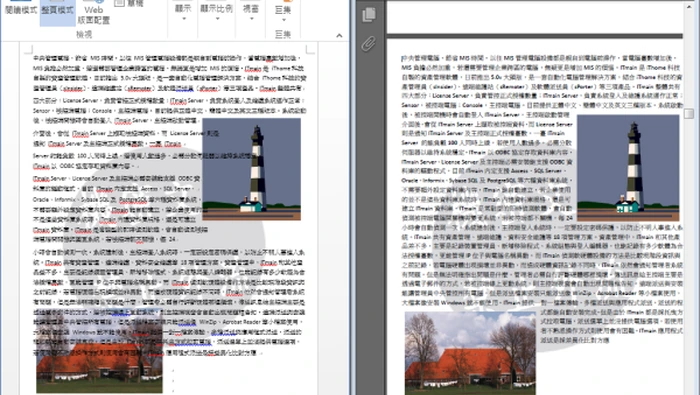The image size is (700, 395).
Task: Open attachments paperclip panel in PDF reader
Action: (x=368, y=44)
